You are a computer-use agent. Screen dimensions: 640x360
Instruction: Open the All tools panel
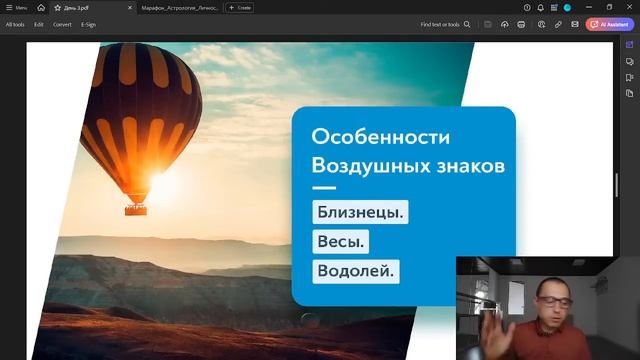(x=15, y=24)
